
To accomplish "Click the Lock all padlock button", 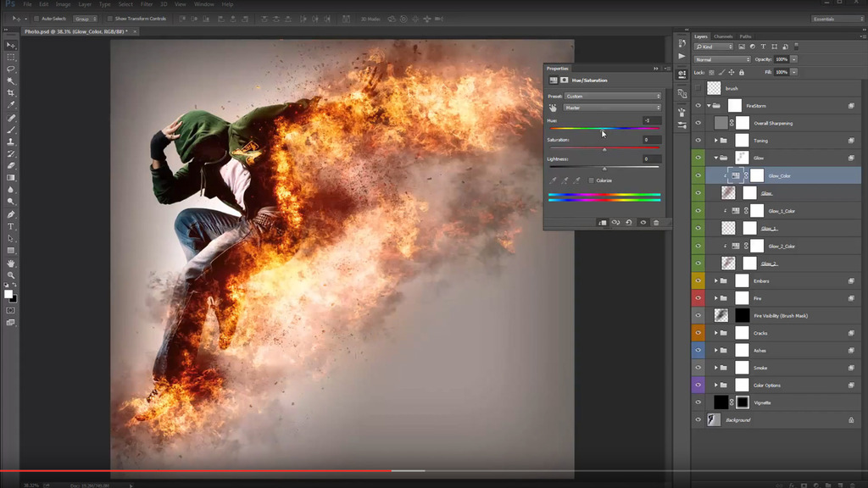I will (x=741, y=72).
